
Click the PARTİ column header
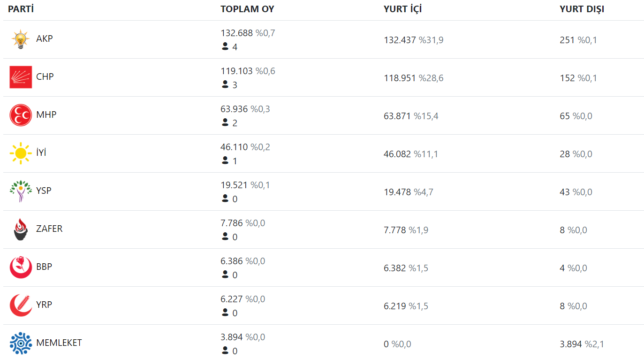point(21,9)
